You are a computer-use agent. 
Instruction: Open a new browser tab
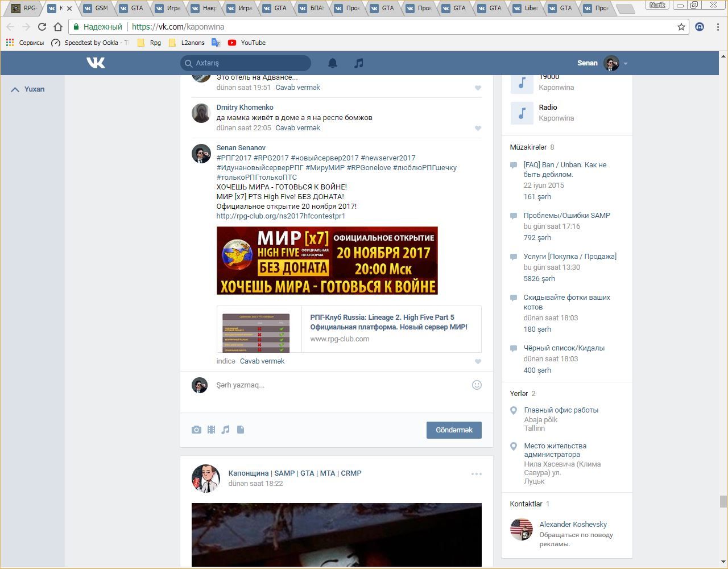point(624,9)
